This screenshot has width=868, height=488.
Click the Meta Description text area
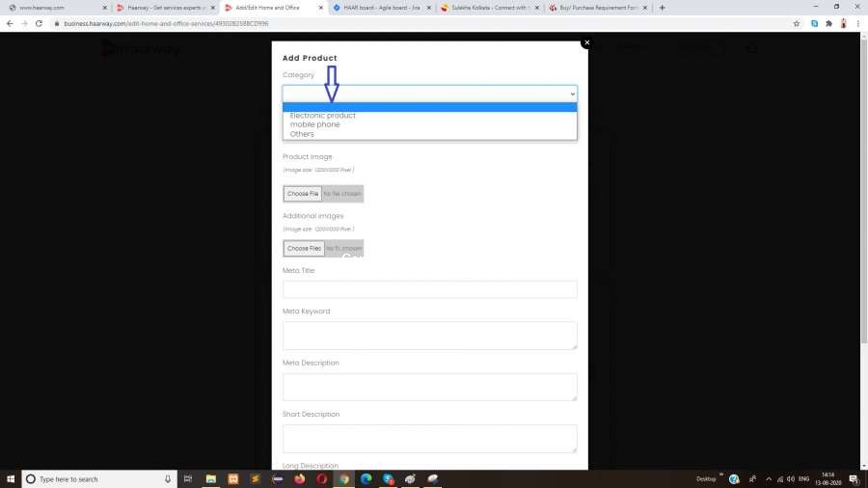pyautogui.click(x=429, y=387)
